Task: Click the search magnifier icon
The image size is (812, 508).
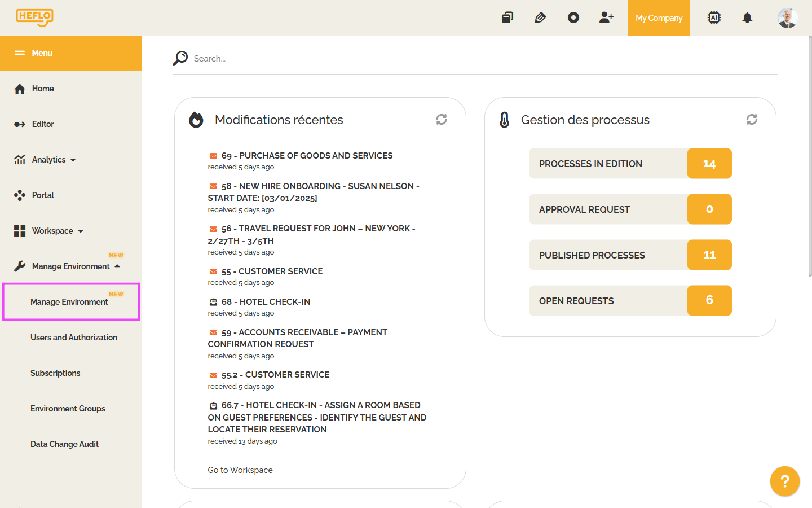Action: (x=180, y=58)
